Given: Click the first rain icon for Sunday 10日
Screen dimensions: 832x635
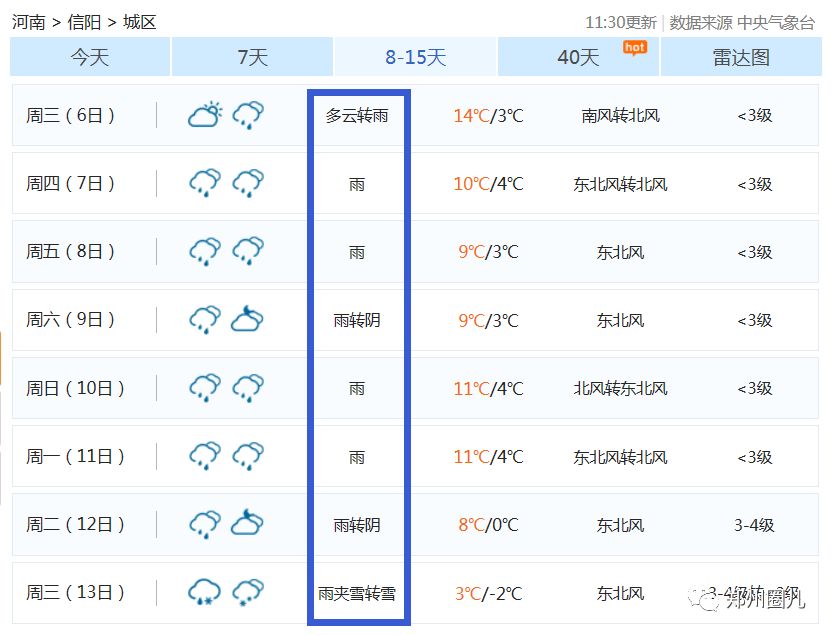Looking at the screenshot, I should 205,388.
